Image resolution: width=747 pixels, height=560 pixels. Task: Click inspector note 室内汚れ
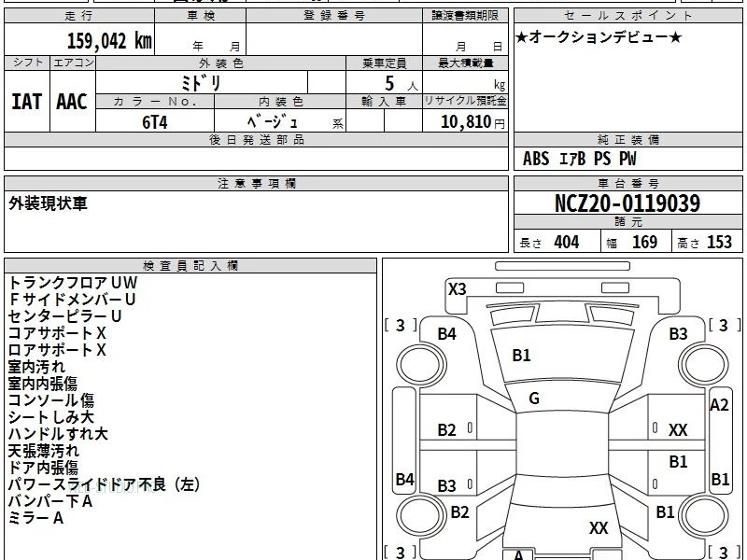pyautogui.click(x=36, y=367)
